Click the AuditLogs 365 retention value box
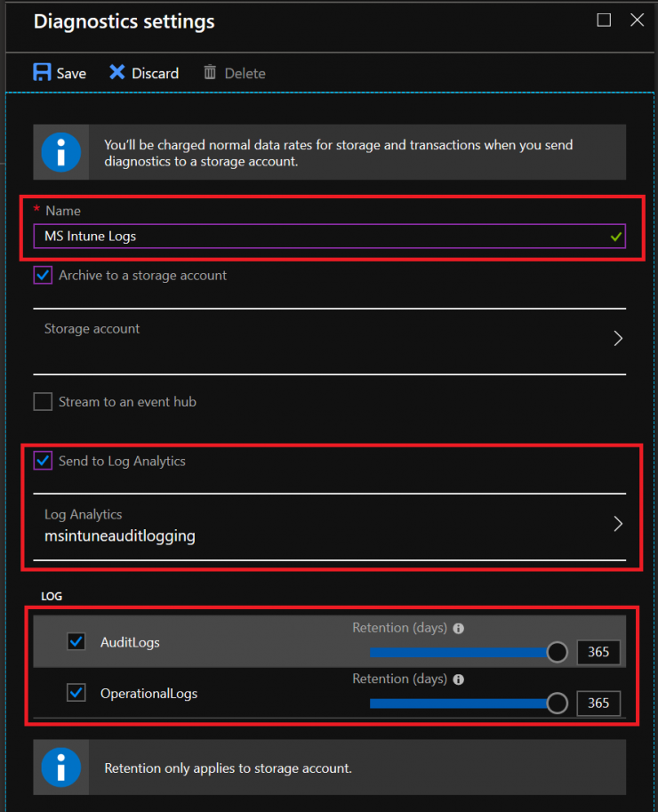 tap(598, 652)
